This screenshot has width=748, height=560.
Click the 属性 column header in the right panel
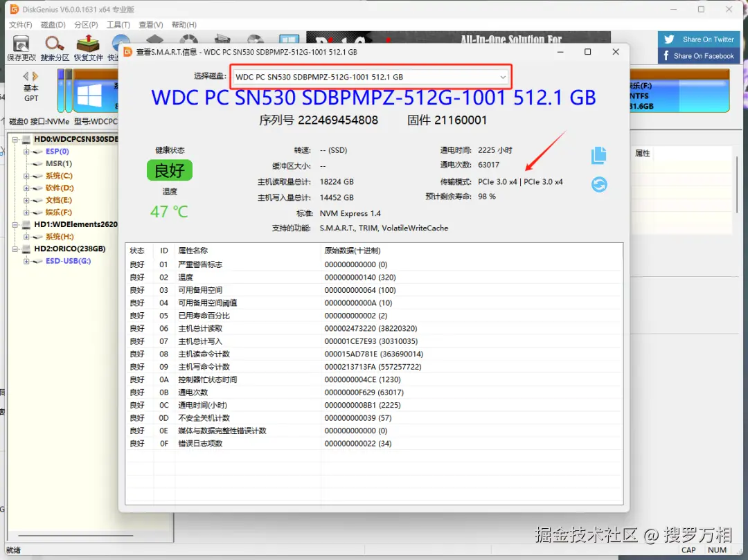point(643,153)
